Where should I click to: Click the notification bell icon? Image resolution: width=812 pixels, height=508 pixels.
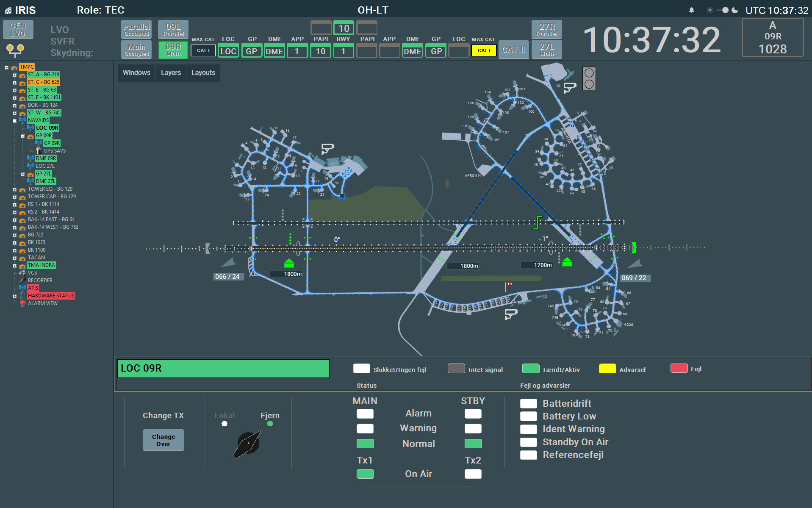[692, 10]
